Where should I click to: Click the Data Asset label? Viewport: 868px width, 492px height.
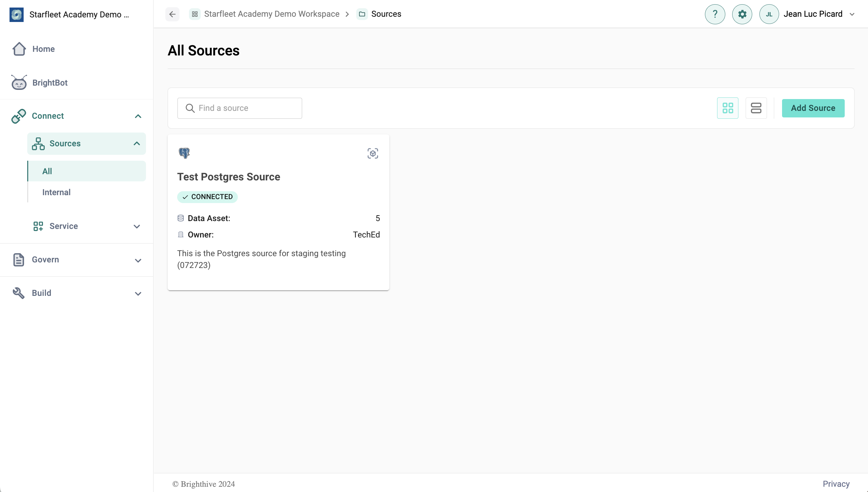pos(209,218)
